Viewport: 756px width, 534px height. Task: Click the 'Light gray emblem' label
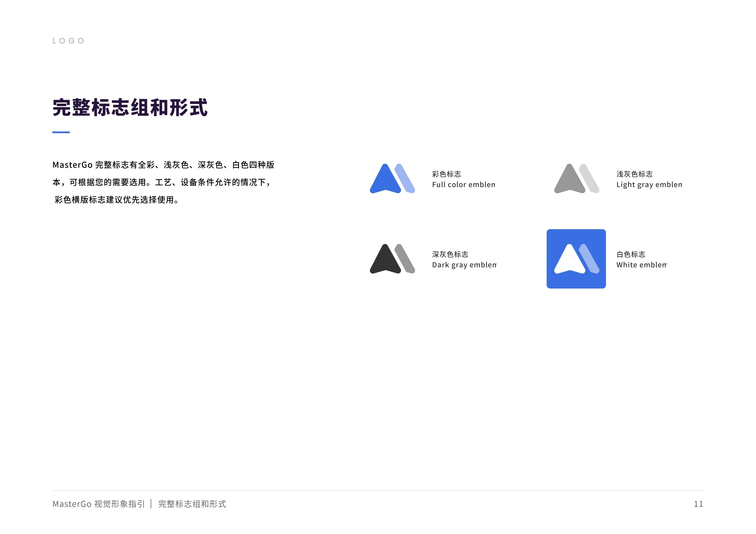coord(649,185)
